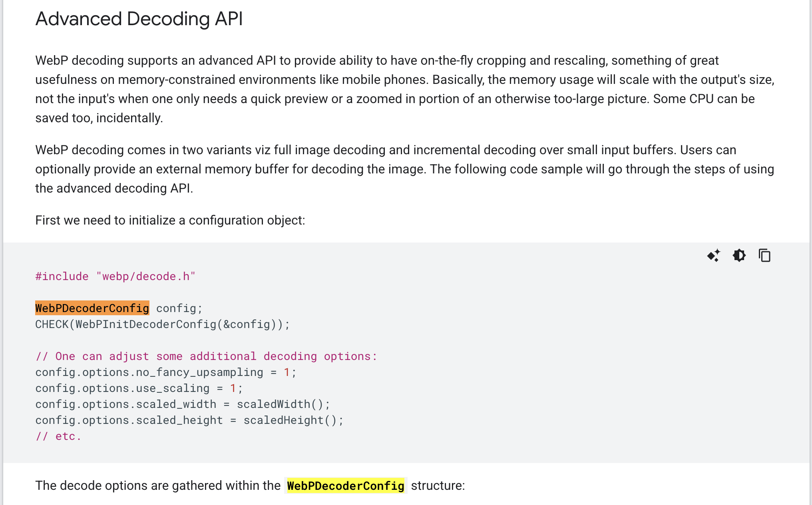Screen dimensions: 812x505
Task: Click the word 'structure:' in the last sentence
Action: tap(438, 486)
